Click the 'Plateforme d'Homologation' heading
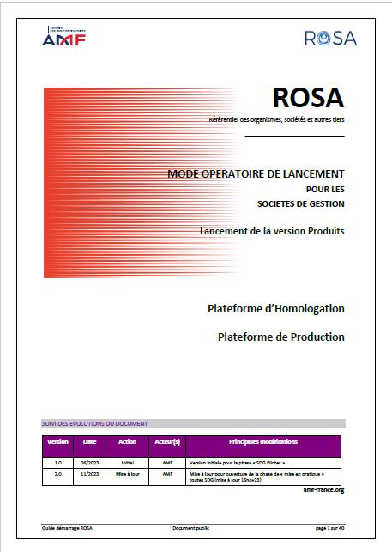This screenshot has height=552, width=392. coord(276,309)
